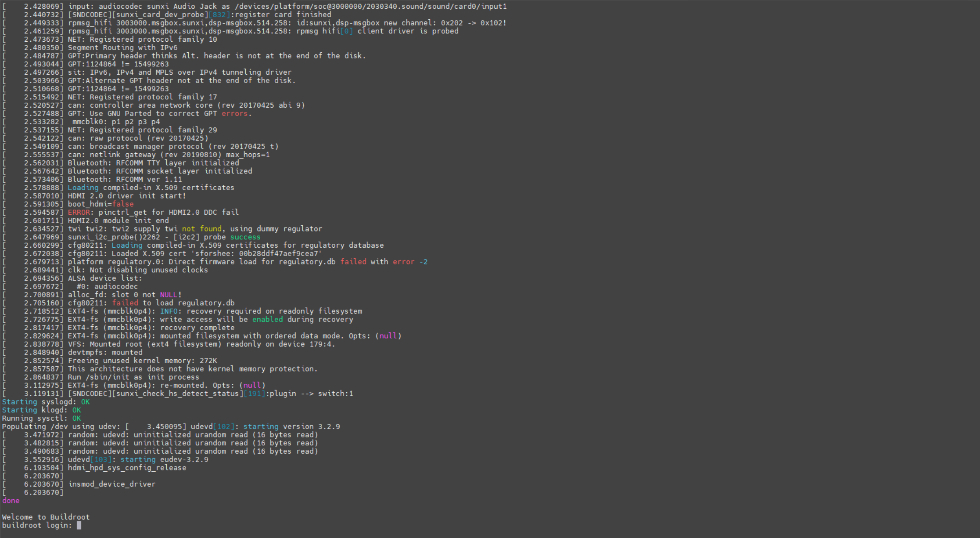Click "OK" after Starting klogd
The image size is (980, 538).
[x=76, y=410]
